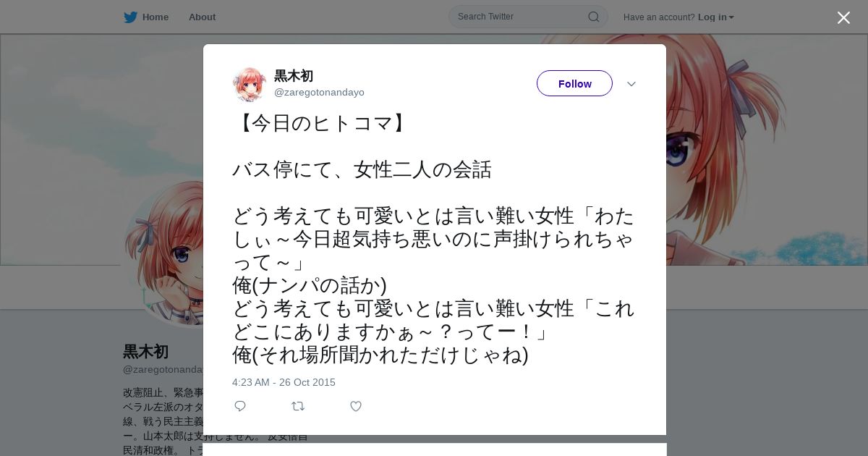Click the 黒木初 display name in tweet
Viewport: 868px width, 456px height.
click(x=294, y=76)
